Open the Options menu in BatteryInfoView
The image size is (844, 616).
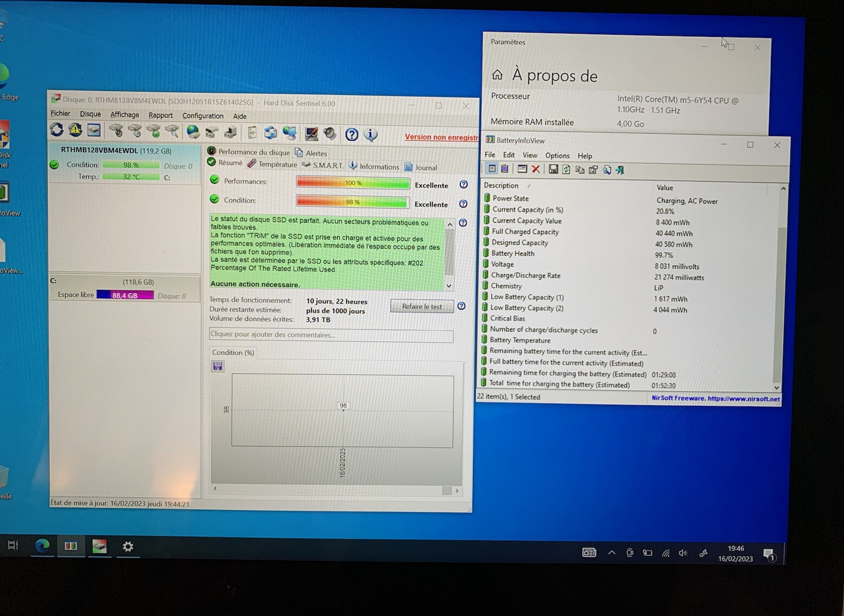click(x=557, y=155)
